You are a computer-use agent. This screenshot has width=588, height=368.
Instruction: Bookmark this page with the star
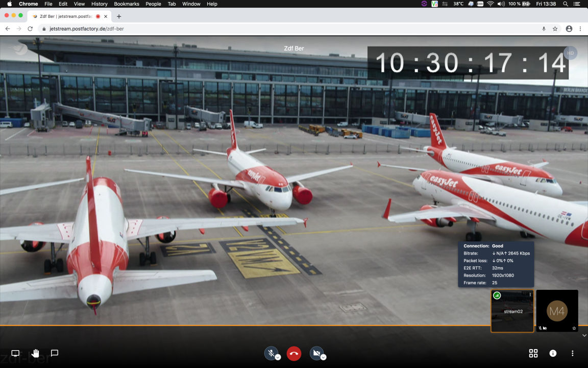555,29
